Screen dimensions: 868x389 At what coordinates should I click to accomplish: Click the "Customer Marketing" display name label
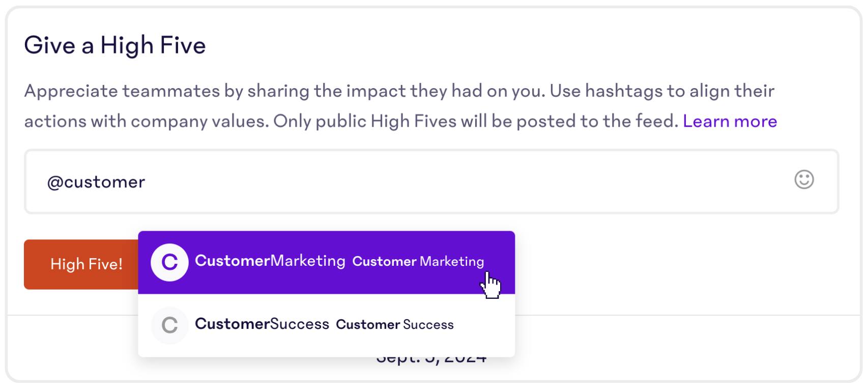coord(418,261)
